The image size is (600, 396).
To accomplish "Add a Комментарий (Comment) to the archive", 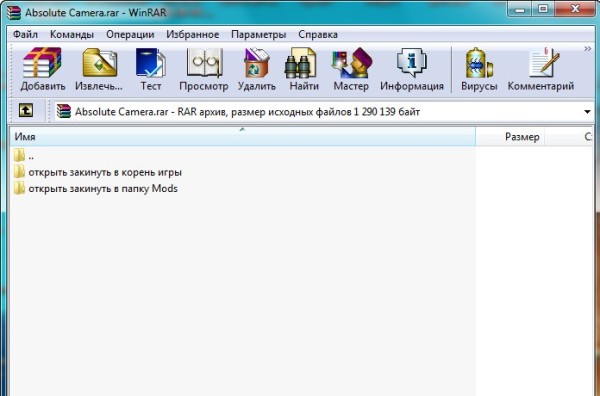I will 541,69.
